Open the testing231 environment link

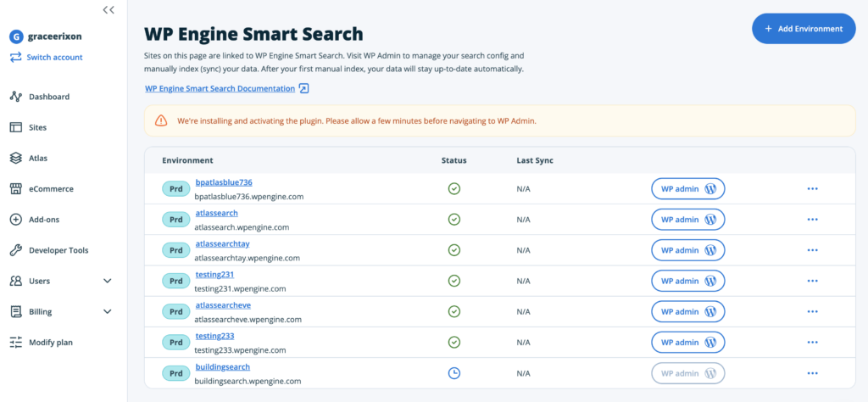click(214, 275)
